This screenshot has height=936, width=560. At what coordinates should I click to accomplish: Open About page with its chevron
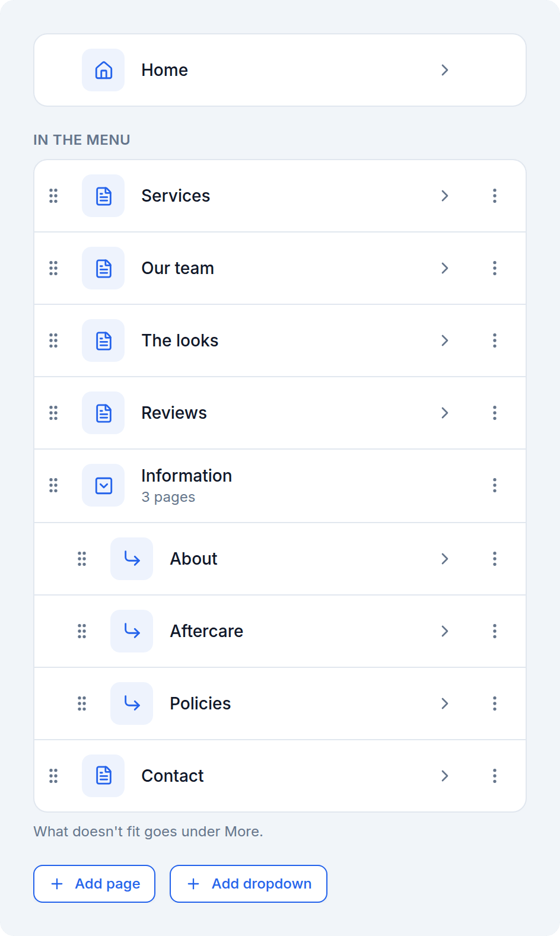(445, 559)
